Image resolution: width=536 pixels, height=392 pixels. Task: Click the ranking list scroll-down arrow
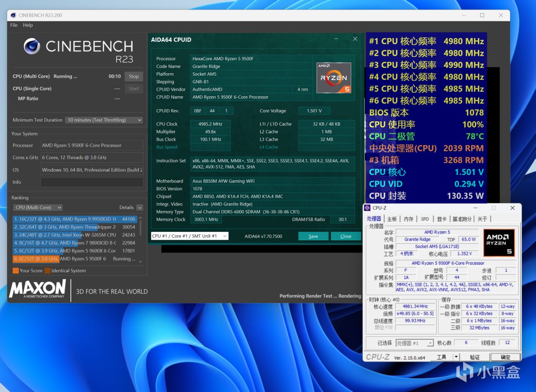click(140, 261)
